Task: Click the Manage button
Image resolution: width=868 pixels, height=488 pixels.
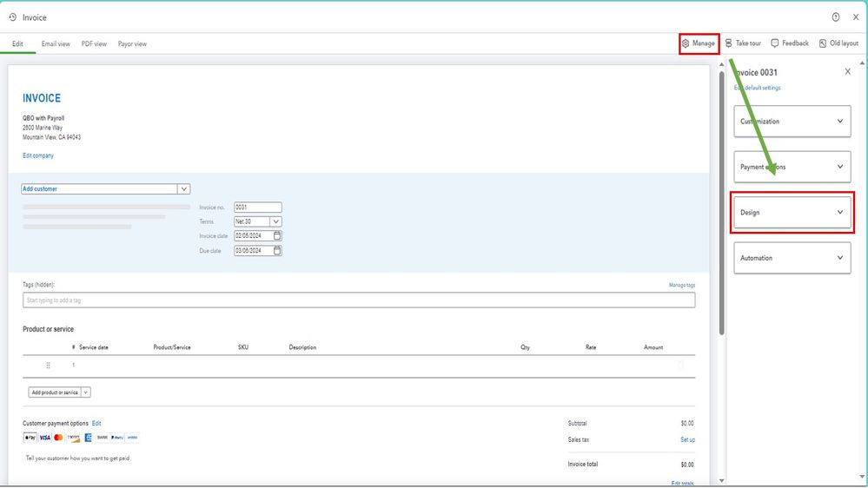Action: tap(699, 43)
